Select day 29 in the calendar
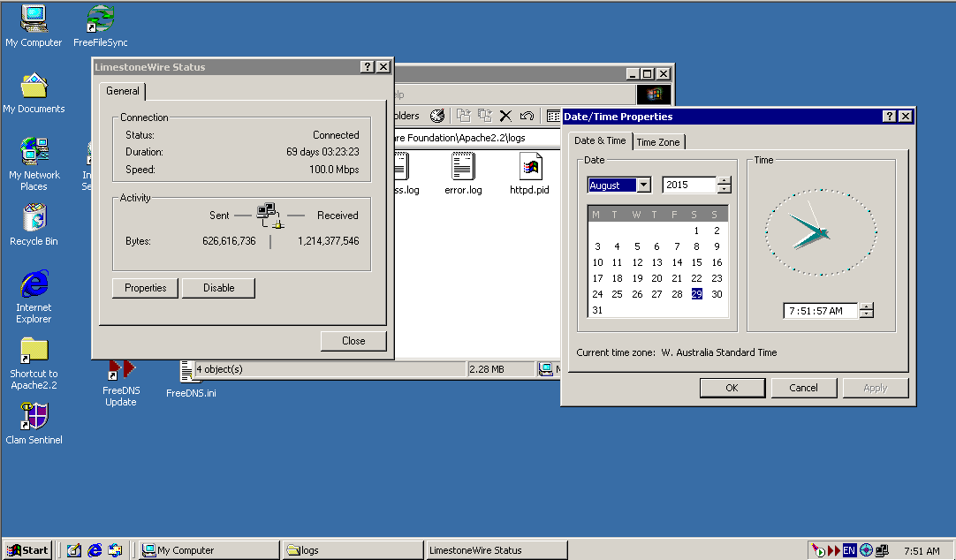Screen dimensions: 956x560 tap(697, 294)
